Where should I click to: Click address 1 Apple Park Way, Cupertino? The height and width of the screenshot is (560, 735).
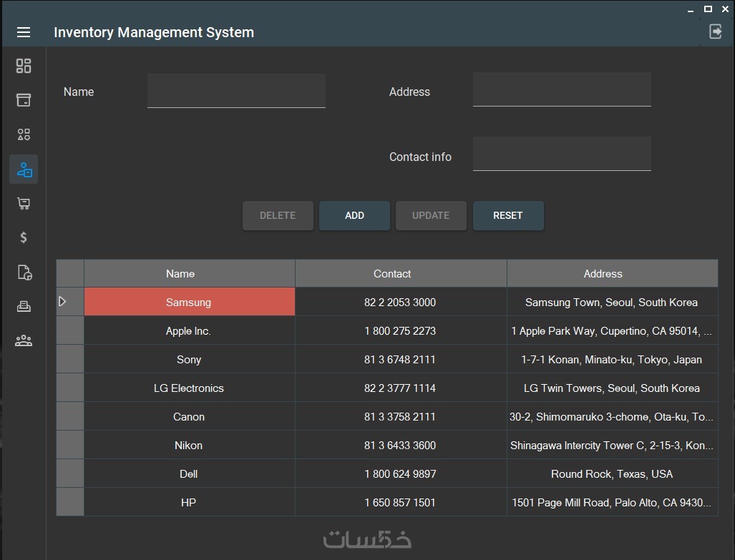click(x=613, y=330)
